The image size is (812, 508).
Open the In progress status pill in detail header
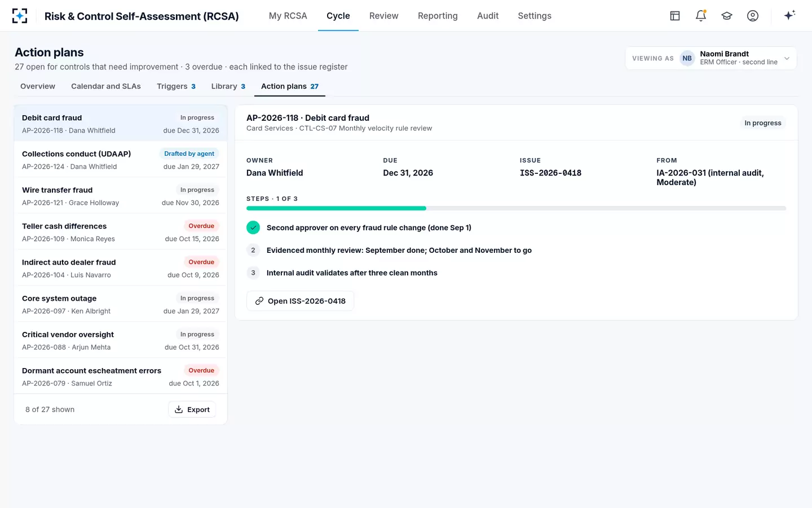pos(762,123)
